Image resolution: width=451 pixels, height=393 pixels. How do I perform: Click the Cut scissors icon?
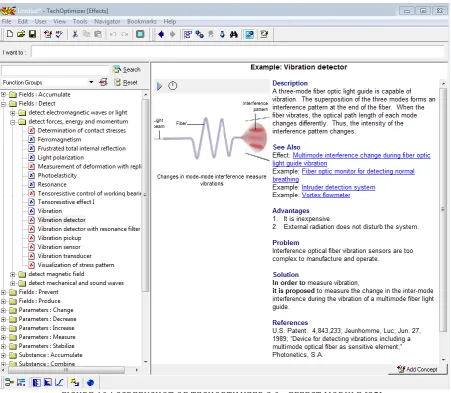(75, 34)
